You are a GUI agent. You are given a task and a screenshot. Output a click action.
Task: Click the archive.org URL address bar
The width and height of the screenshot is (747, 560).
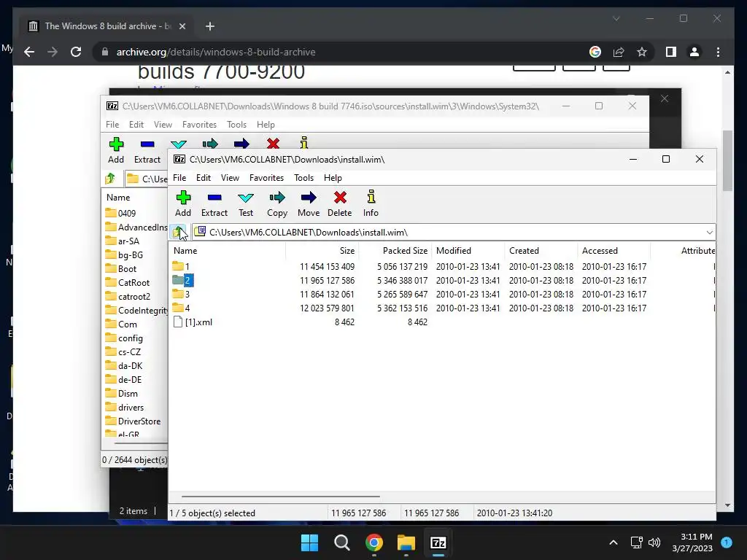(x=343, y=52)
